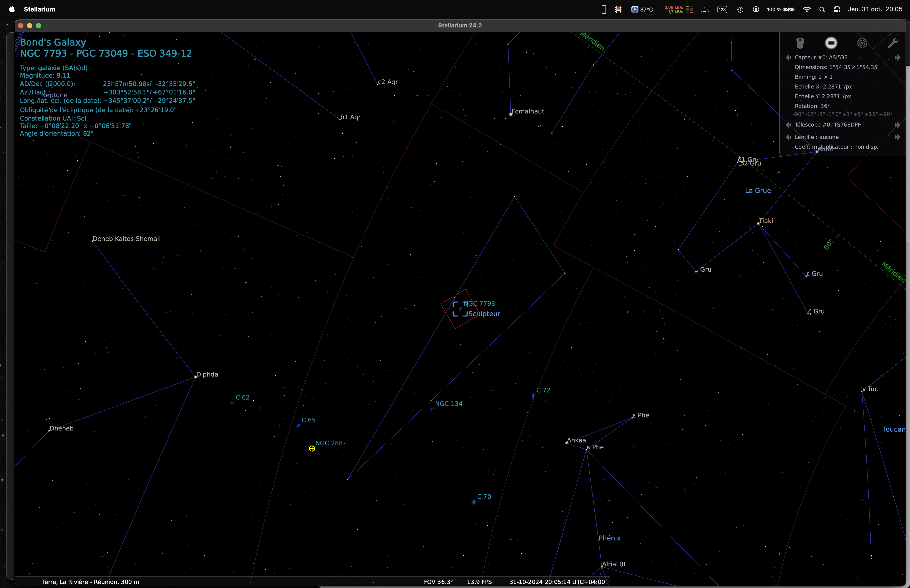The image size is (910, 588).
Task: Select NGC 134 galaxy marker
Action: pos(432,409)
